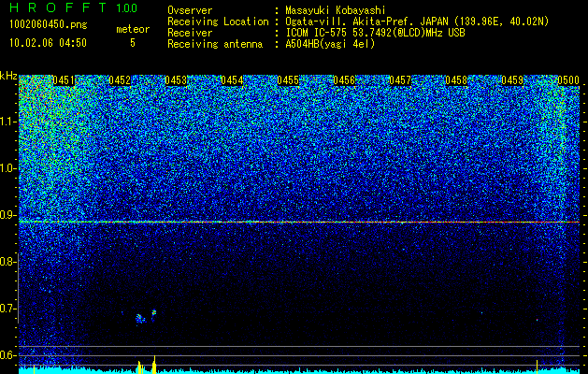Click the 0451 time marker
Screen dimensions: 588x374
64,80
